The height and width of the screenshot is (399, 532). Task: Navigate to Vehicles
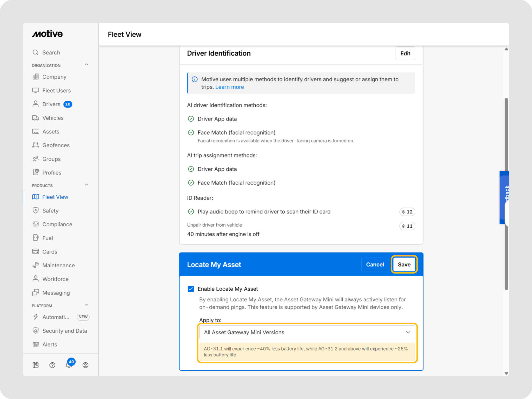[53, 118]
